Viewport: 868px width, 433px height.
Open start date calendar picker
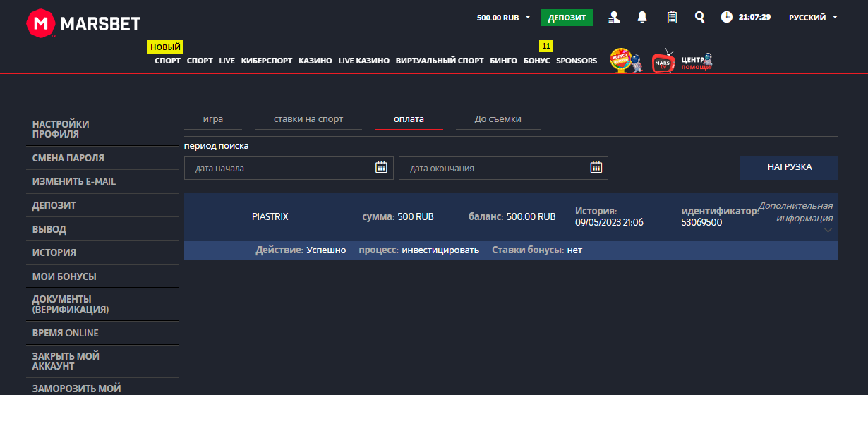[381, 167]
